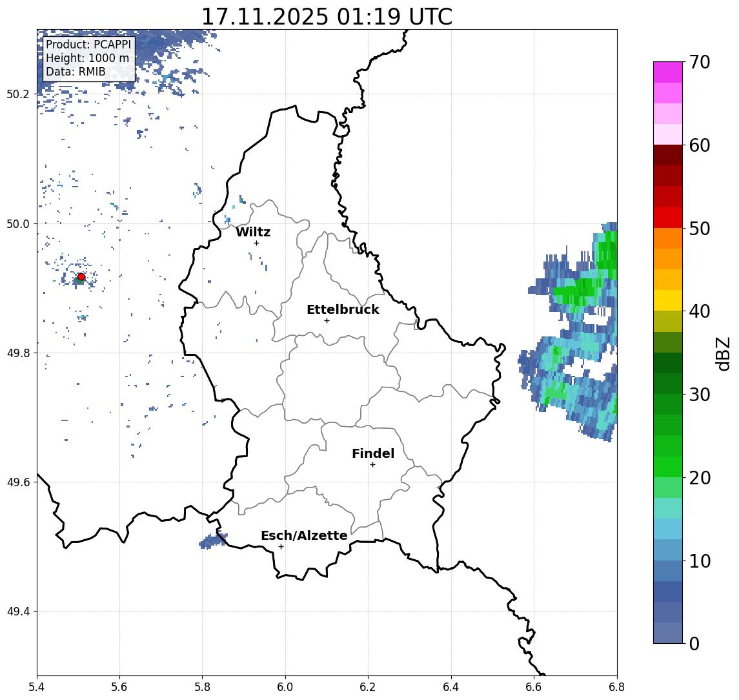
Task: Click the 10 label on colorbar
Action: pyautogui.click(x=700, y=561)
